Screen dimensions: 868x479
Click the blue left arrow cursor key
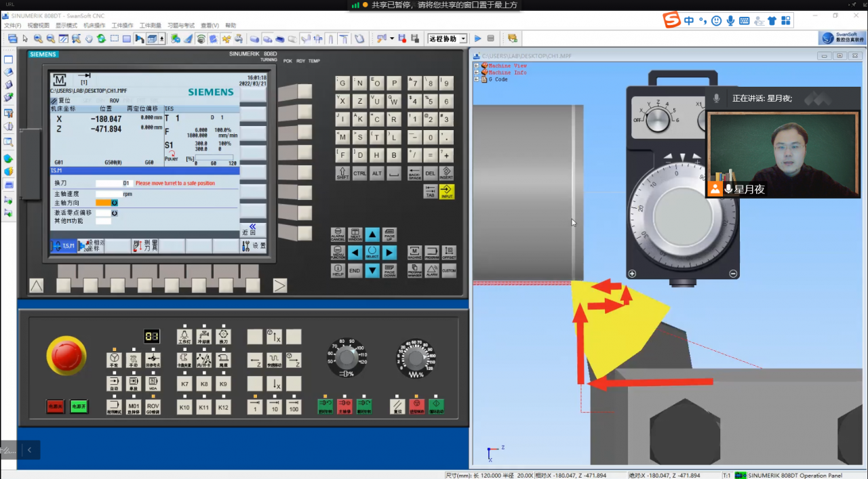coord(355,253)
